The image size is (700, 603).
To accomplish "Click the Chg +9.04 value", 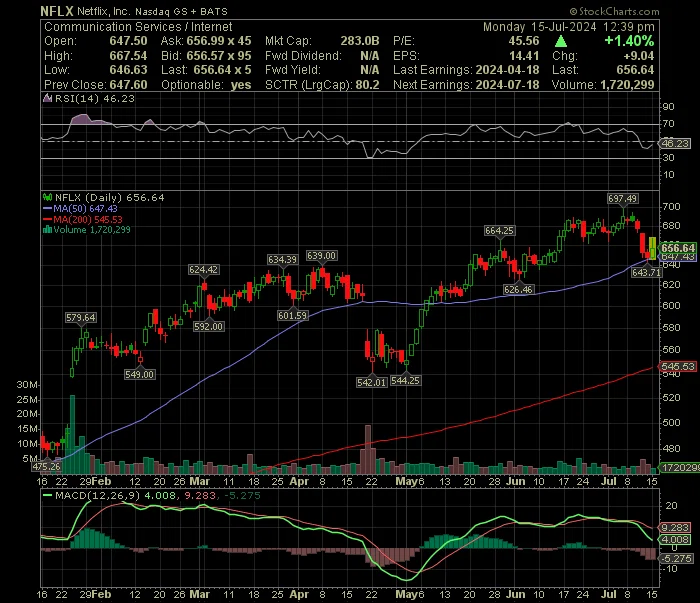I will pos(639,56).
